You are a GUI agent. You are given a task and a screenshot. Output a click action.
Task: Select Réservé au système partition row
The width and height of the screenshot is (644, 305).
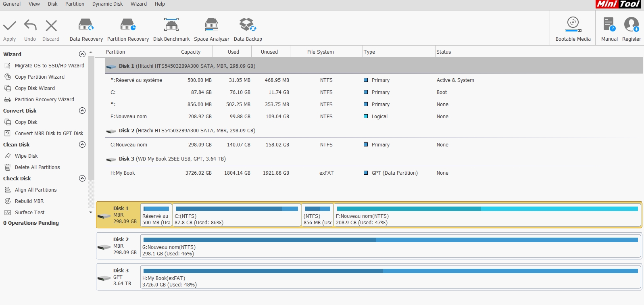[374, 80]
